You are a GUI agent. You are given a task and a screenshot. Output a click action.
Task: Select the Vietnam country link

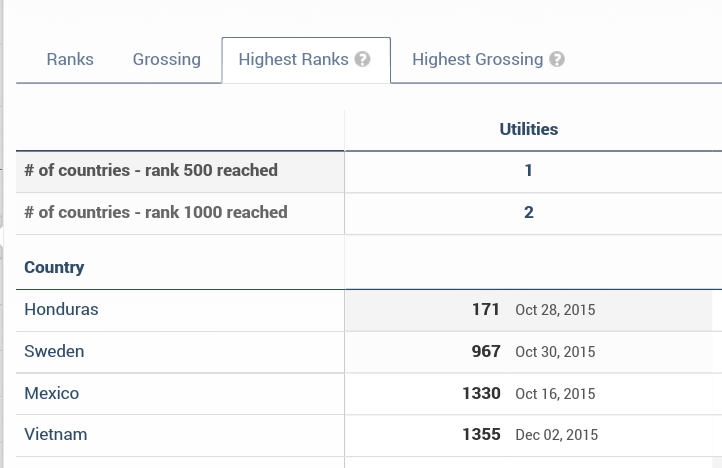click(56, 435)
